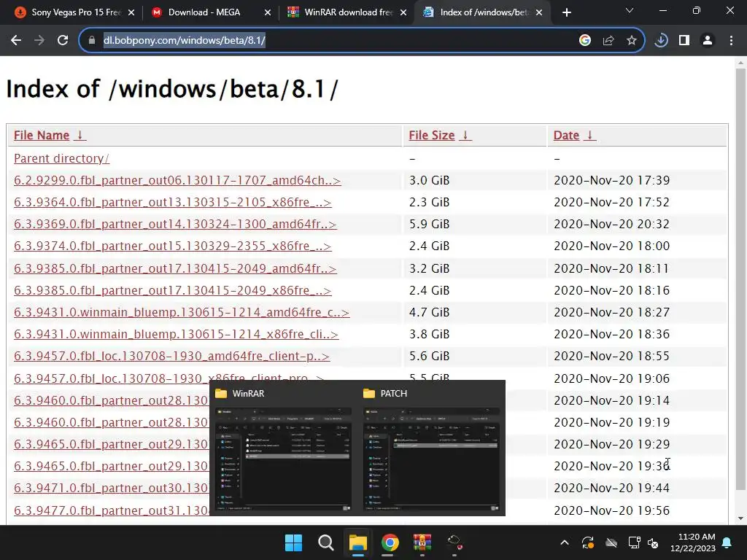Open Windows taskbar search
The width and height of the screenshot is (747, 560).
point(326,542)
